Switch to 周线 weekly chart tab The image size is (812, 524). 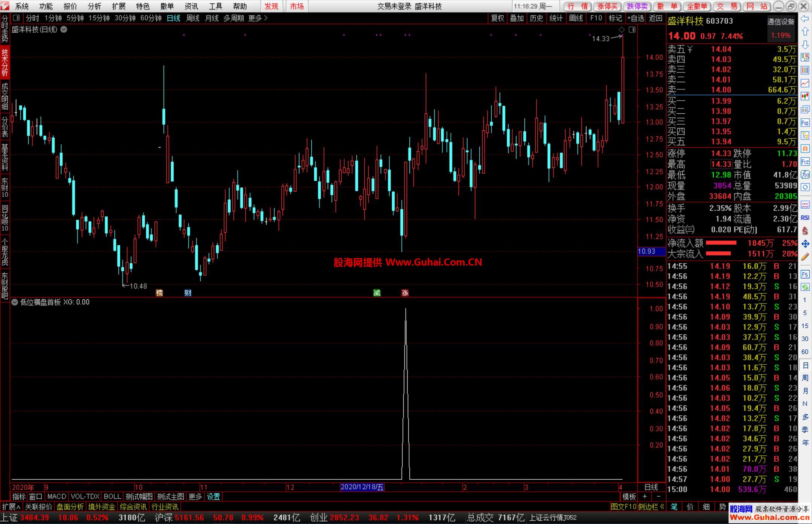coord(192,18)
